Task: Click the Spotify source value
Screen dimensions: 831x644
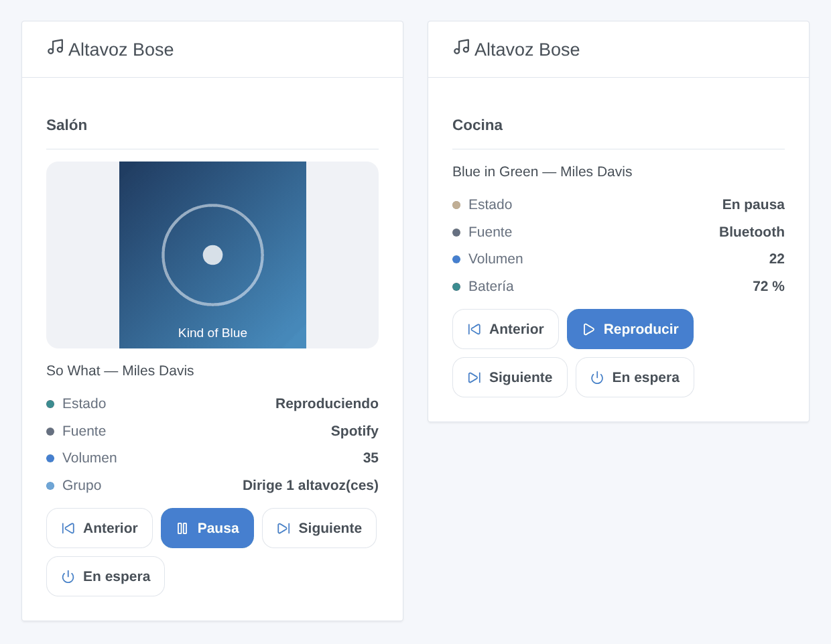Action: coord(355,431)
